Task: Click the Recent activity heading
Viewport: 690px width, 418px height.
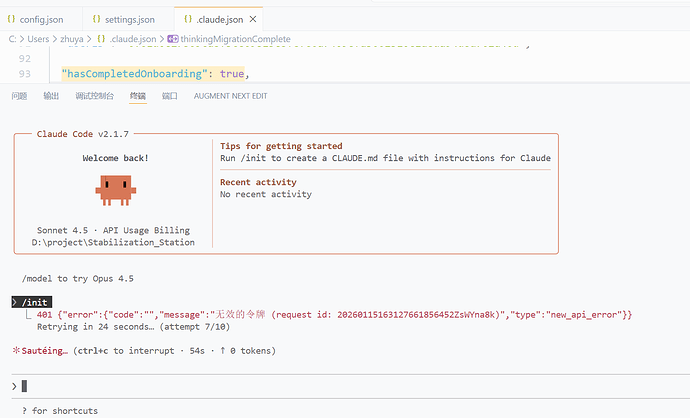Action: (x=258, y=182)
